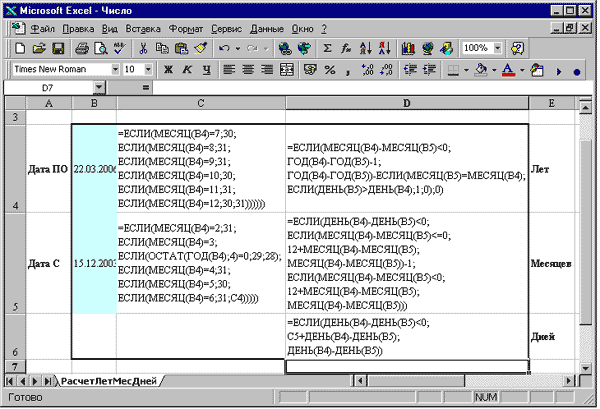600x409 pixels.
Task: Cut selection with the scissors icon
Action: coord(143,49)
